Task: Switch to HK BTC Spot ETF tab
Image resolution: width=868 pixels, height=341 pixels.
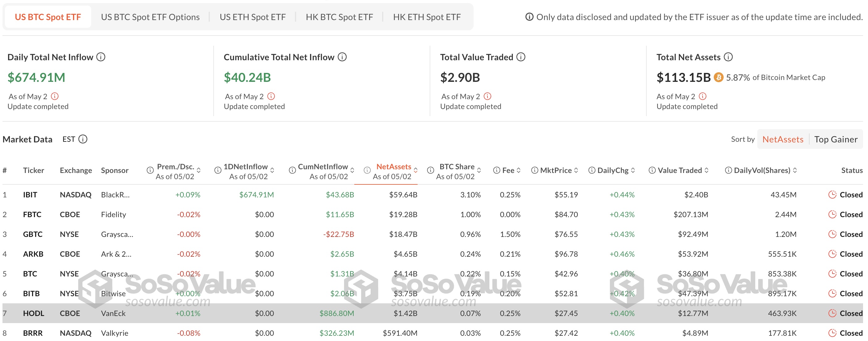Action: (339, 17)
